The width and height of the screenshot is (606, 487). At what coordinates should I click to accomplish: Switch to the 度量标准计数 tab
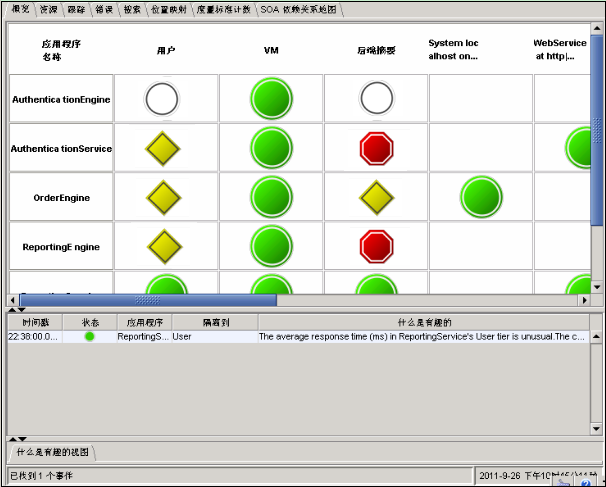pos(223,9)
